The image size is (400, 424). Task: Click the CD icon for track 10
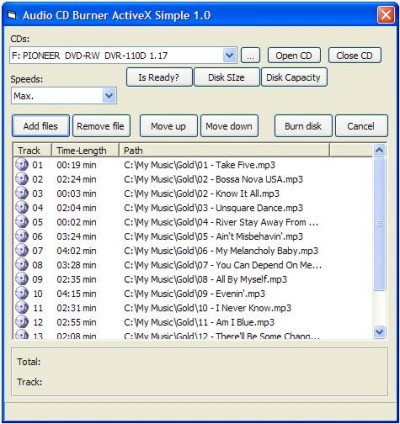(22, 294)
